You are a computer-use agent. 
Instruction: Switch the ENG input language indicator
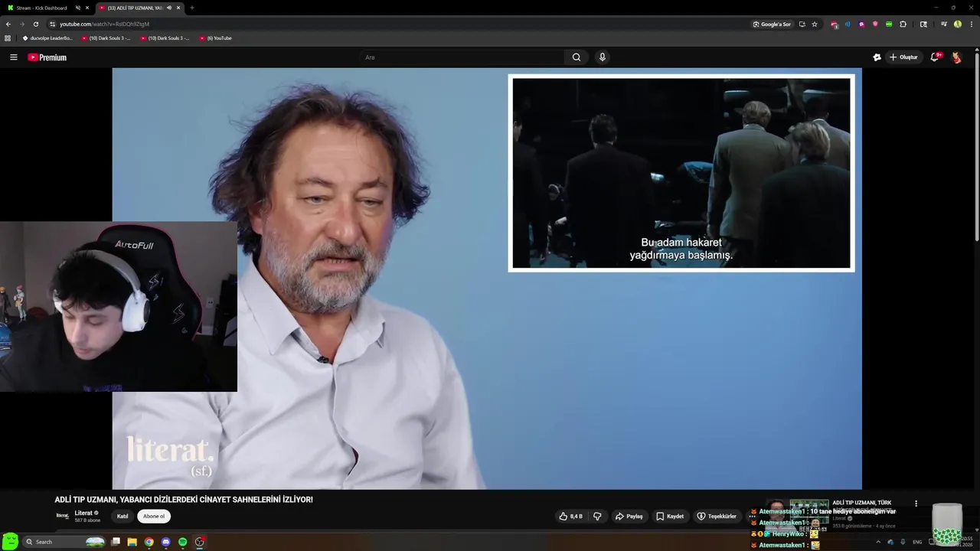coord(917,542)
